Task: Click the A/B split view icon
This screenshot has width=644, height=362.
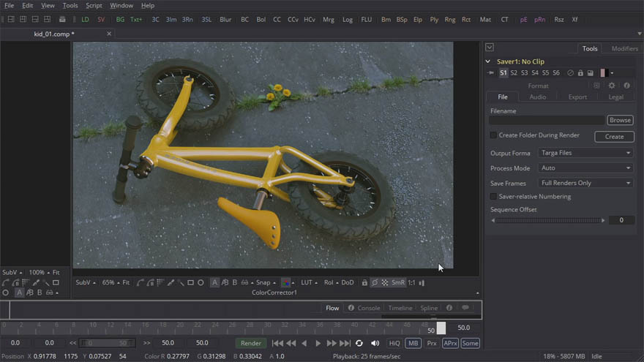Action: (225, 282)
